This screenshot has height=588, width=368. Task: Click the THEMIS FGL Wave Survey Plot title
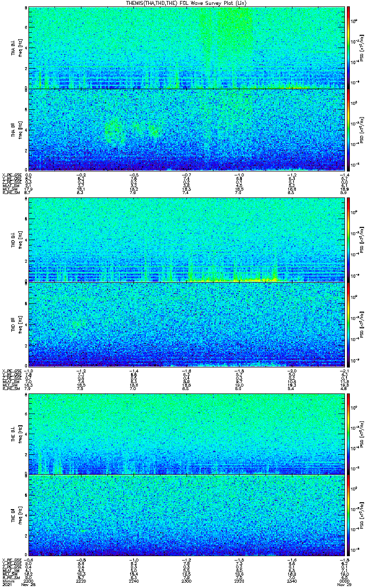(186, 3)
